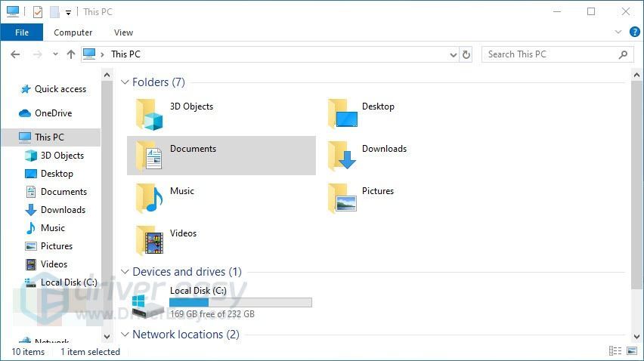The height and width of the screenshot is (361, 644).
Task: Select OneDrive in navigation pane
Action: (53, 113)
